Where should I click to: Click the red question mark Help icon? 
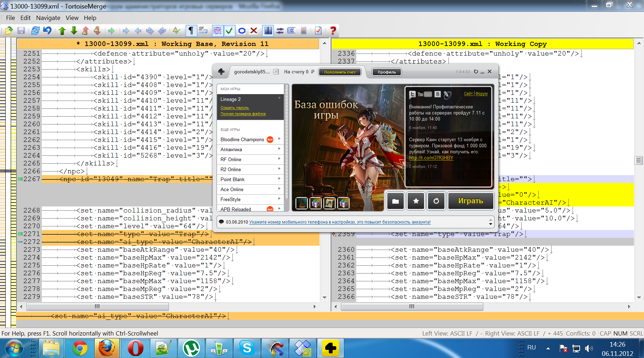(x=333, y=31)
